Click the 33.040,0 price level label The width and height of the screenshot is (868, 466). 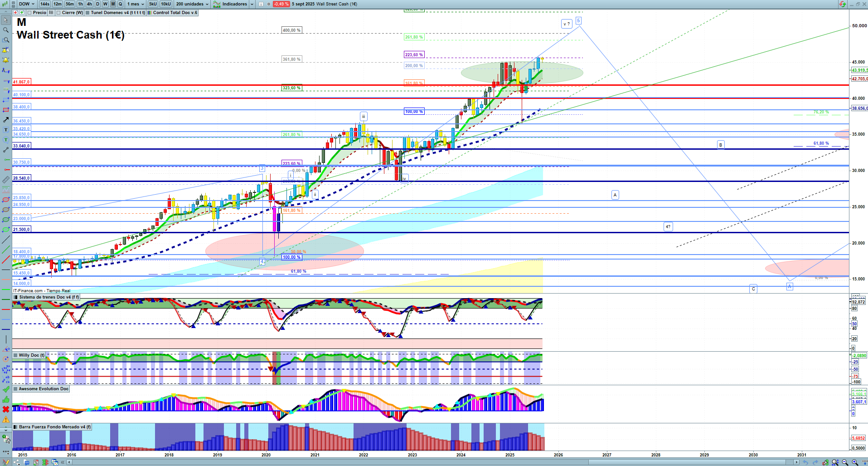coord(21,146)
